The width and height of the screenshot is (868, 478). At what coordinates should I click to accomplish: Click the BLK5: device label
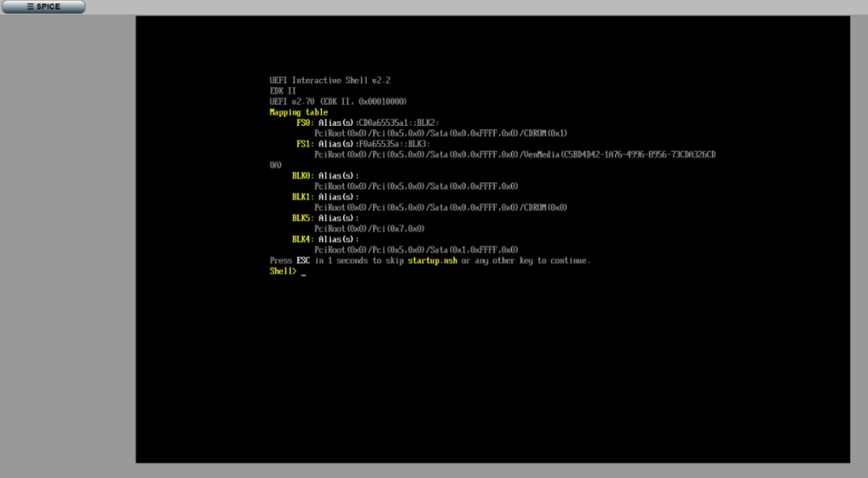[x=302, y=218]
